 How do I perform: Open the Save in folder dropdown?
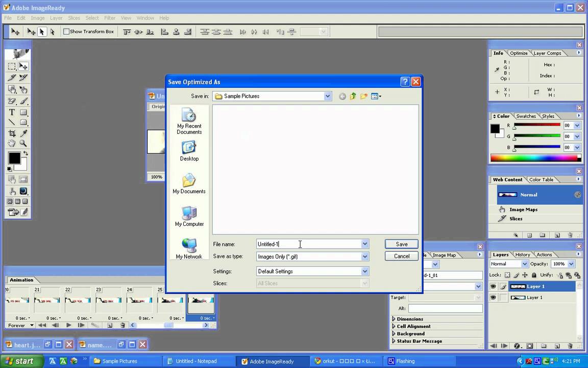click(x=327, y=96)
